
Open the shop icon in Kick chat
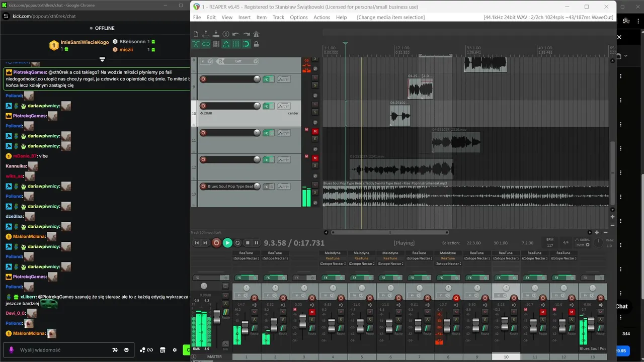point(163,350)
